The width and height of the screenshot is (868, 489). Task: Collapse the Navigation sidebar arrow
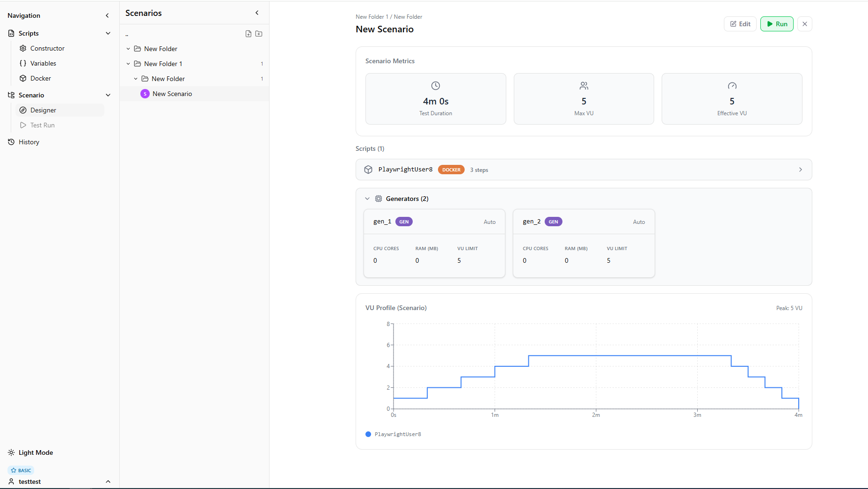pos(107,15)
